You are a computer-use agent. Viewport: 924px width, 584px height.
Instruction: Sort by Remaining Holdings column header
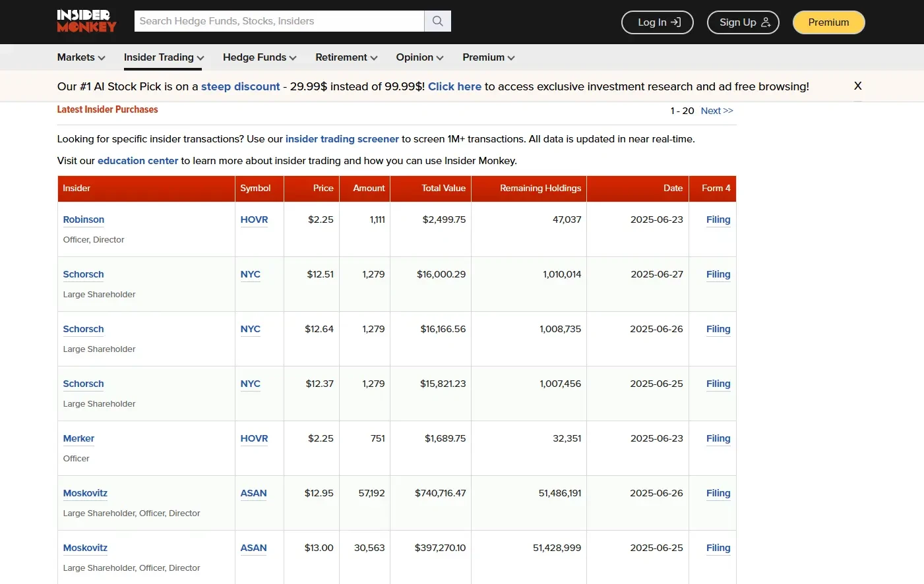[529, 189]
